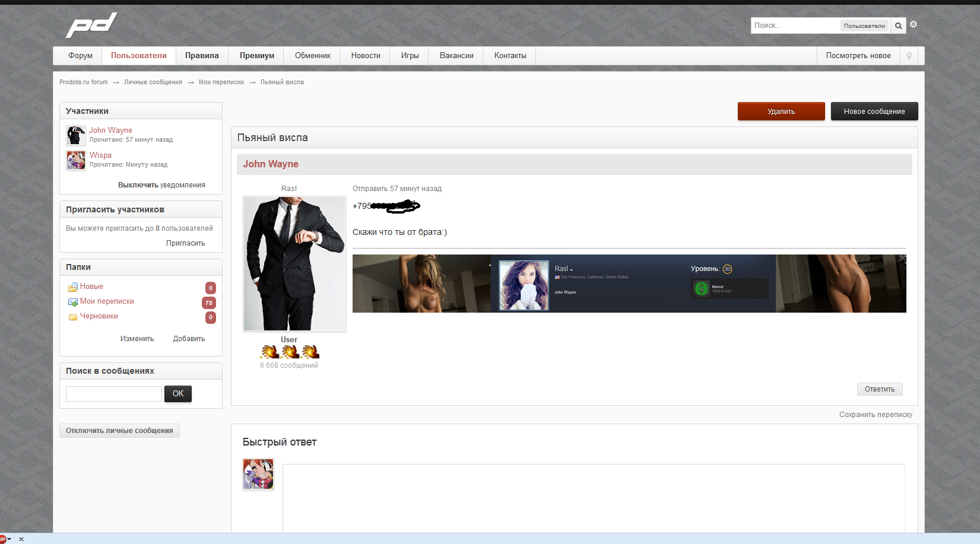Click the Пьяный висла conversation title

coord(272,138)
